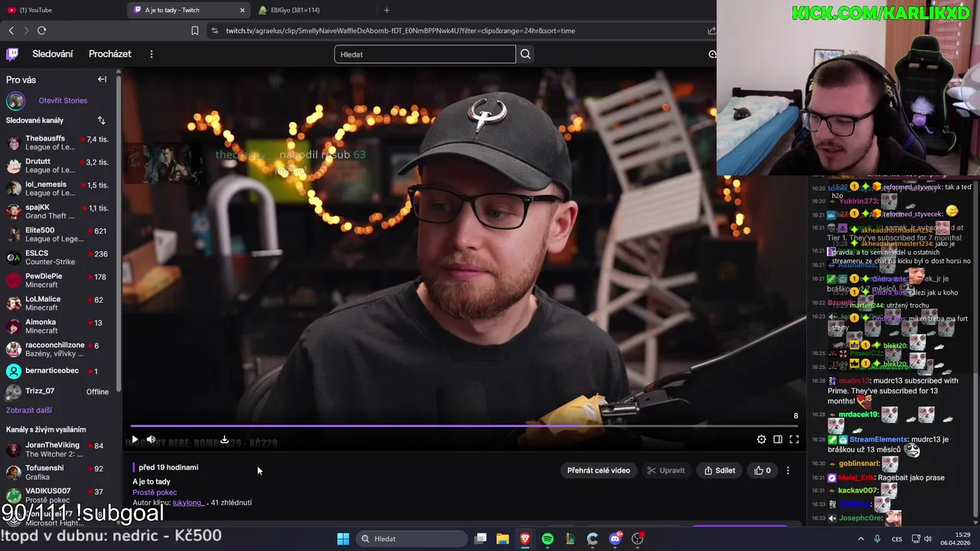Click the search magnifier button
Image resolution: width=980 pixels, height=551 pixels.
[525, 54]
